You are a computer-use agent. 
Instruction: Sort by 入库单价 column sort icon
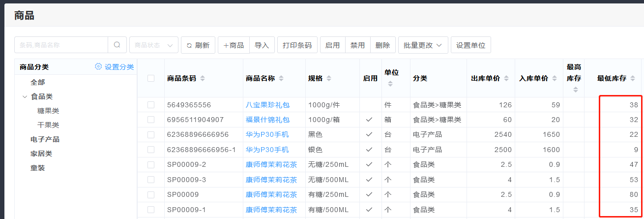coord(555,78)
